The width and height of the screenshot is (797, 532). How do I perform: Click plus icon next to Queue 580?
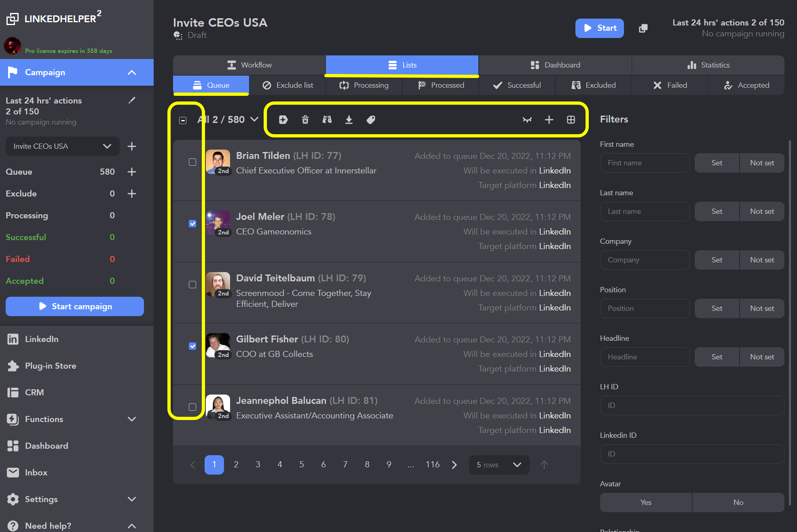132,172
